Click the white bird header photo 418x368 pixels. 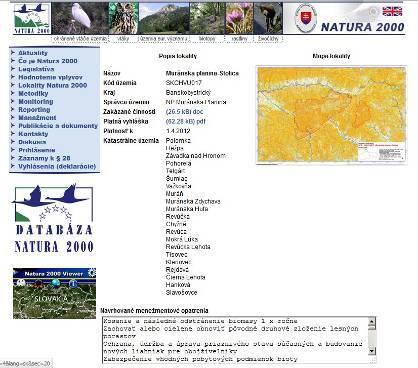80,18
